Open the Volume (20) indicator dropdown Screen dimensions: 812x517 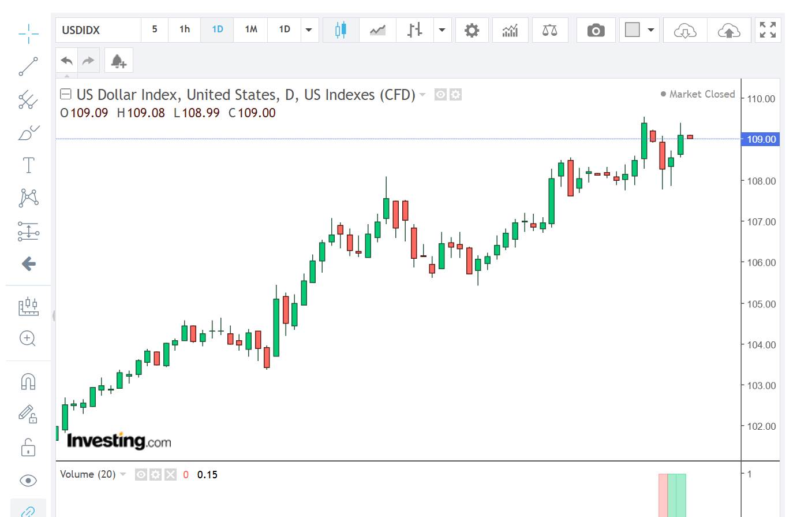123,474
